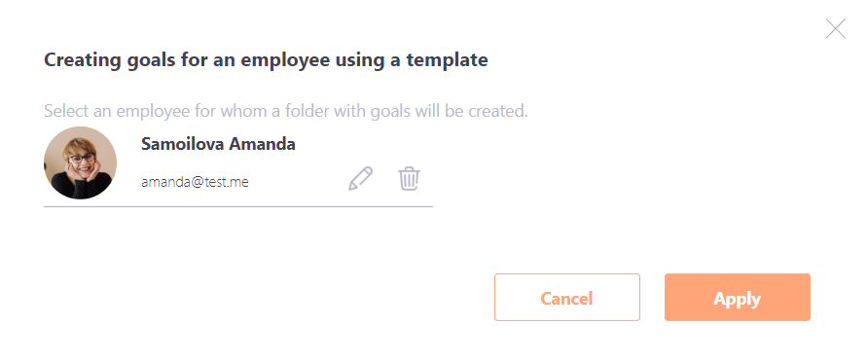Click the round avatar of Amanda

point(80,163)
